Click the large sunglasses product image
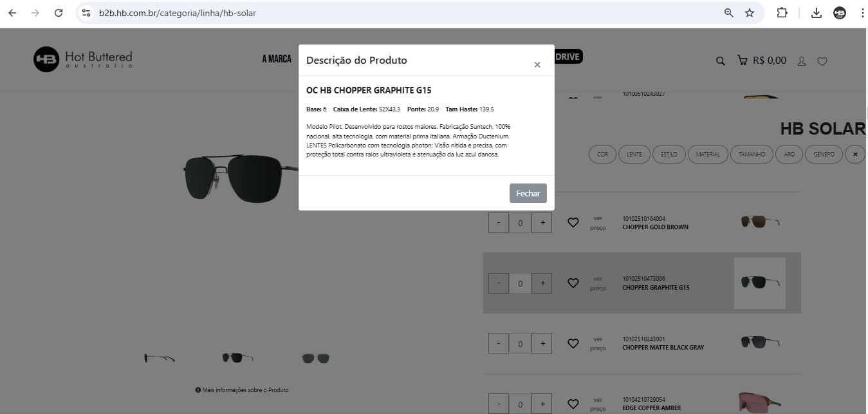This screenshot has width=868, height=414. tap(241, 178)
